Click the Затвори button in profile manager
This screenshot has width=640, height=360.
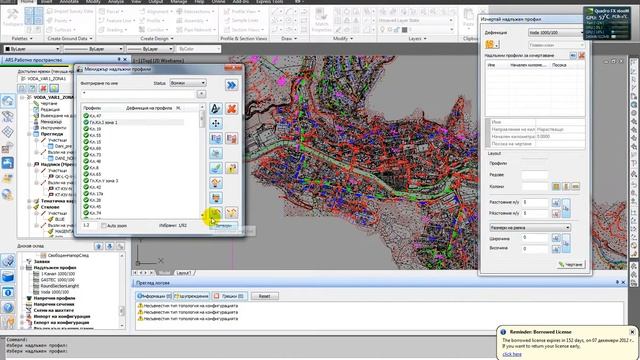[224, 225]
